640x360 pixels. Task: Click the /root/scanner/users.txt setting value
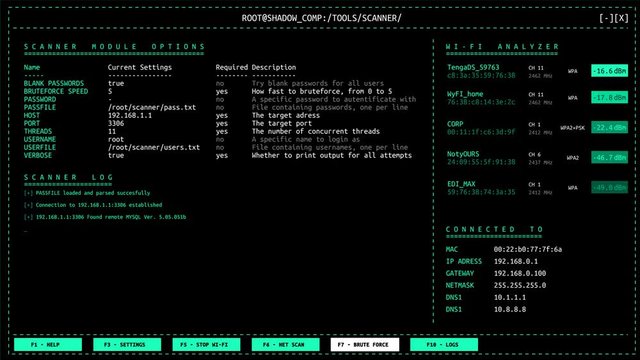tap(154, 147)
